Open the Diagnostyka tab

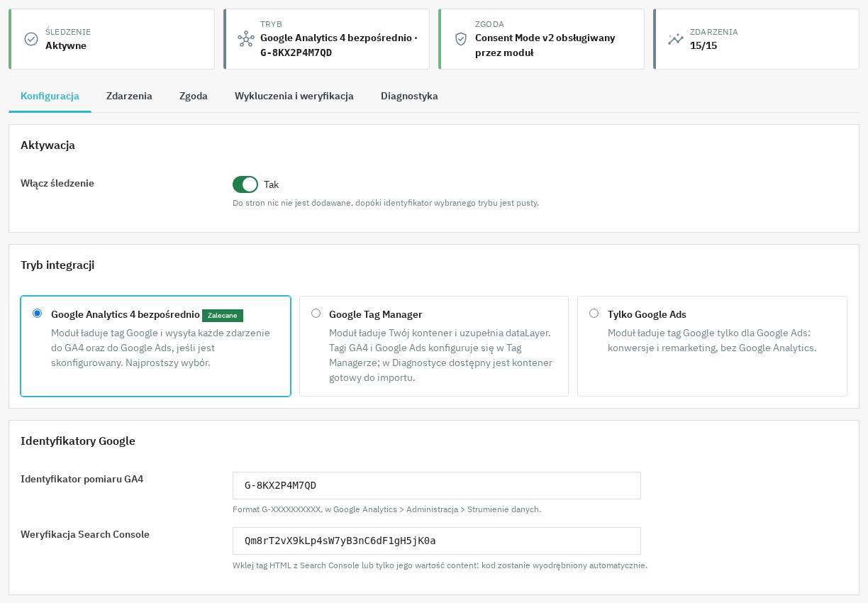coord(409,96)
